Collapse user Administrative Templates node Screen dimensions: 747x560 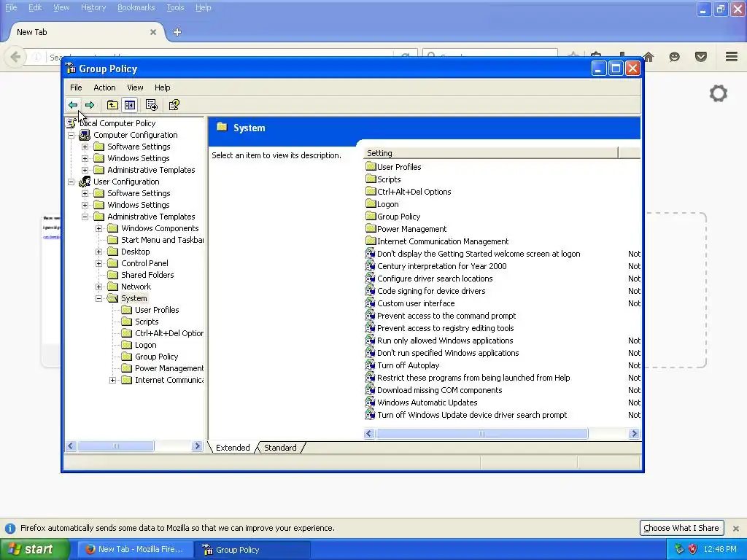point(85,217)
